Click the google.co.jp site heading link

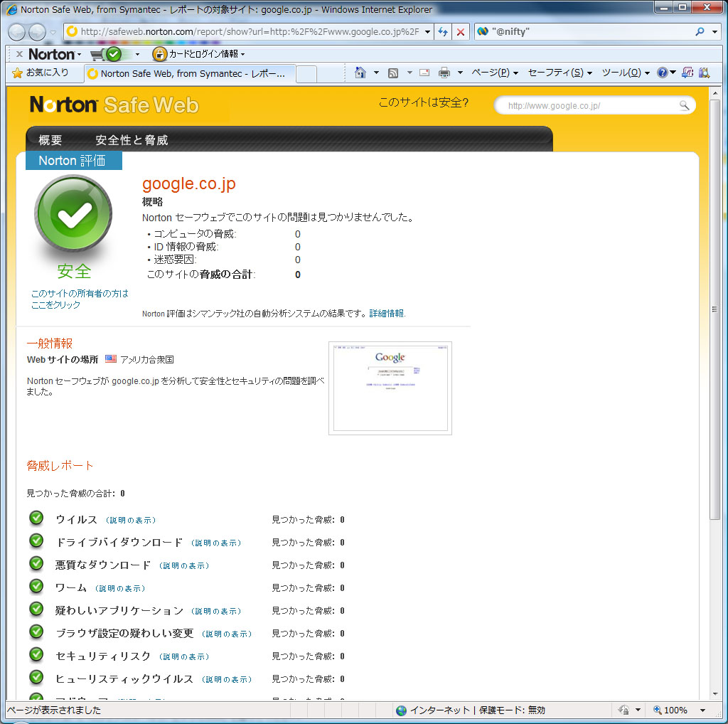189,184
